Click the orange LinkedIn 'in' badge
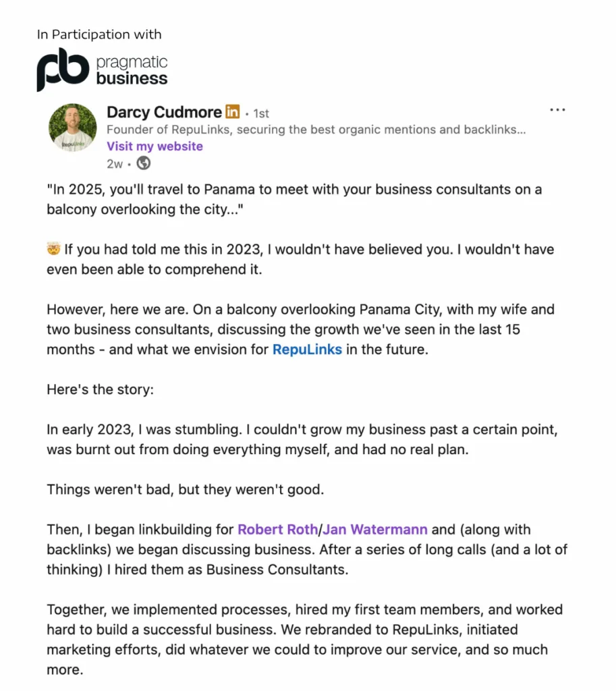 [232, 111]
